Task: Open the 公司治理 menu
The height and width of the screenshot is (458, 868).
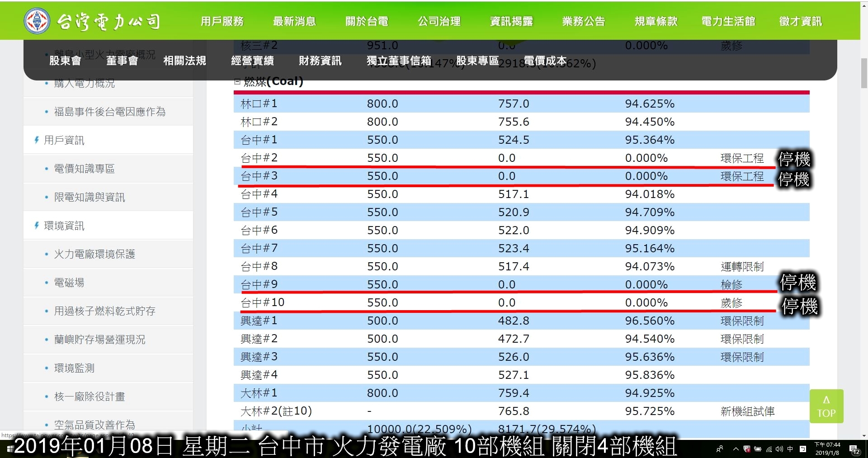Action: [439, 21]
